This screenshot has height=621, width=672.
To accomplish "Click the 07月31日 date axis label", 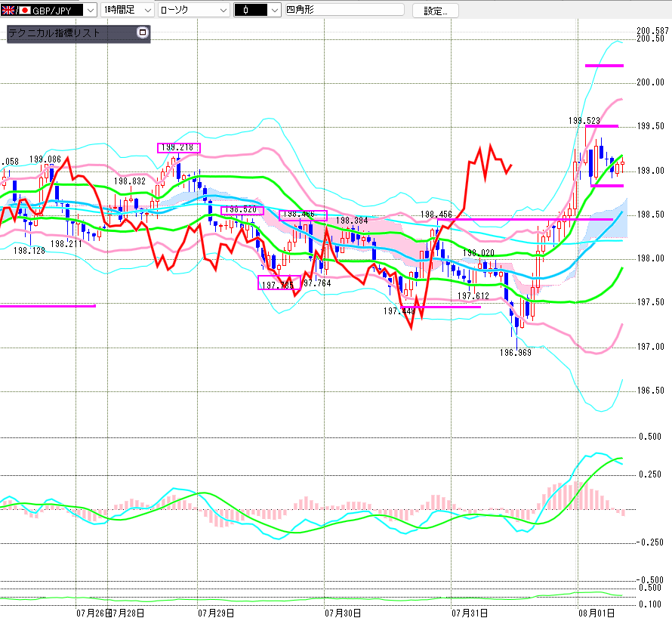I will [470, 613].
